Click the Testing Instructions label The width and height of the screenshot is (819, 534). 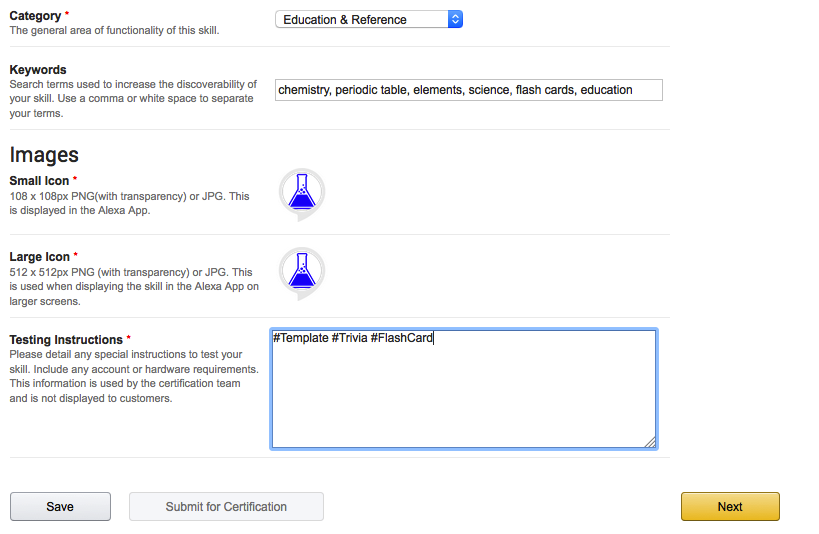[66, 340]
